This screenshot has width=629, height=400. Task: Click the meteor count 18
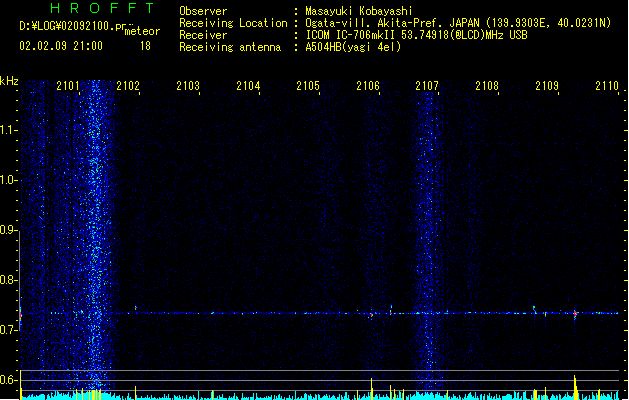(145, 46)
